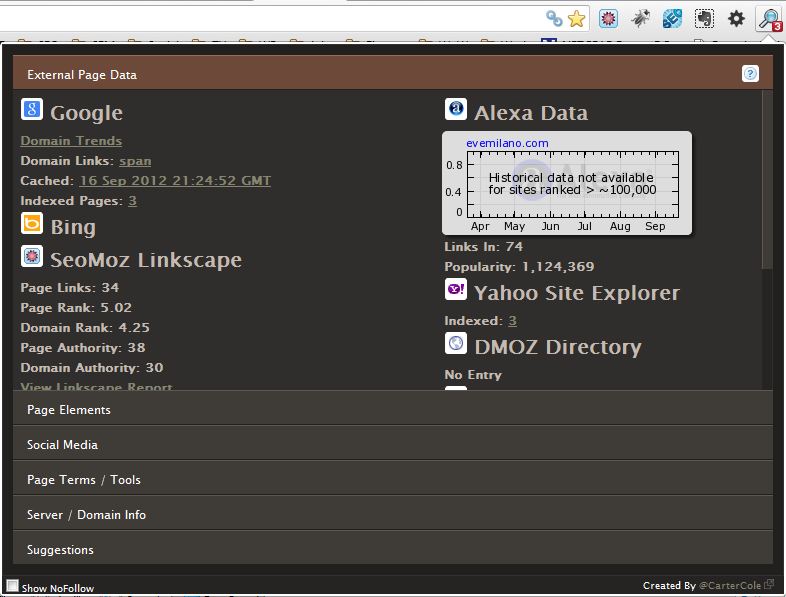
Task: Expand the Page Elements section
Action: (x=392, y=409)
